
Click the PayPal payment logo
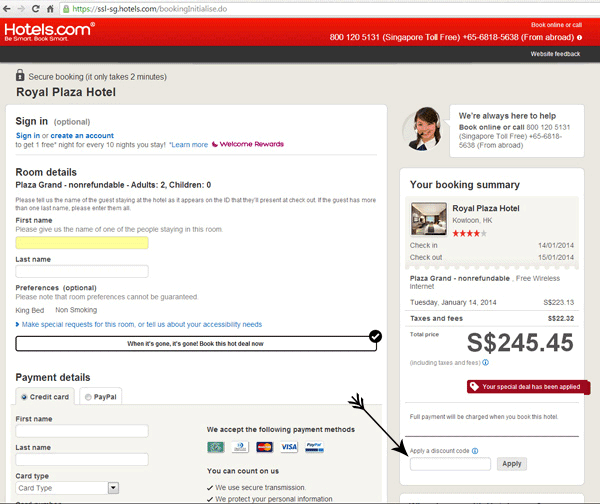pos(314,447)
